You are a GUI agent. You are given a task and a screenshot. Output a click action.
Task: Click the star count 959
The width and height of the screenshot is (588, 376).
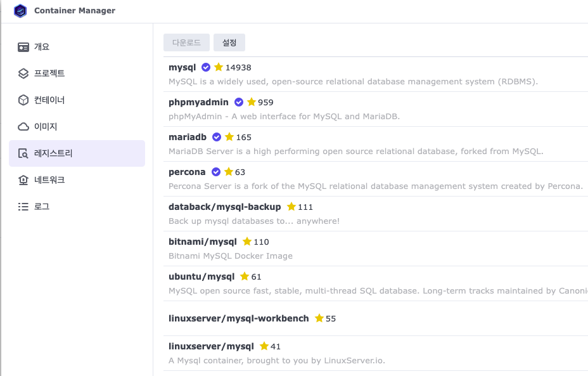tap(266, 103)
